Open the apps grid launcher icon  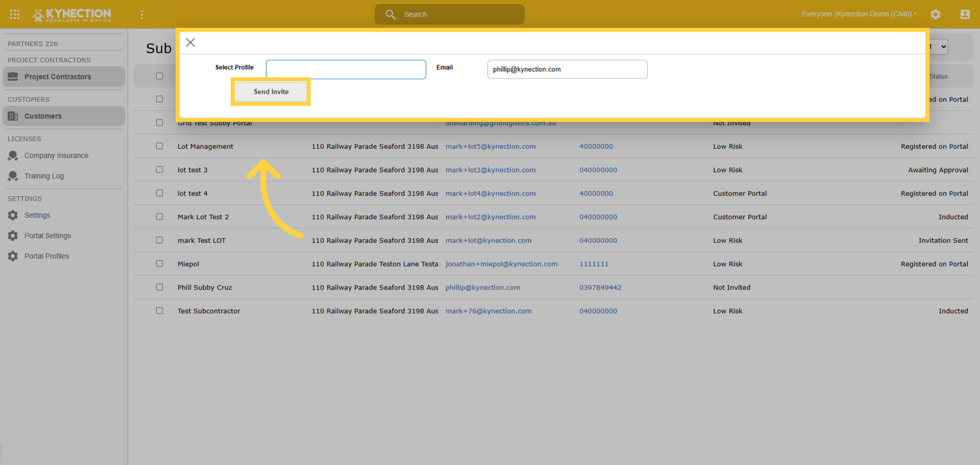(15, 14)
